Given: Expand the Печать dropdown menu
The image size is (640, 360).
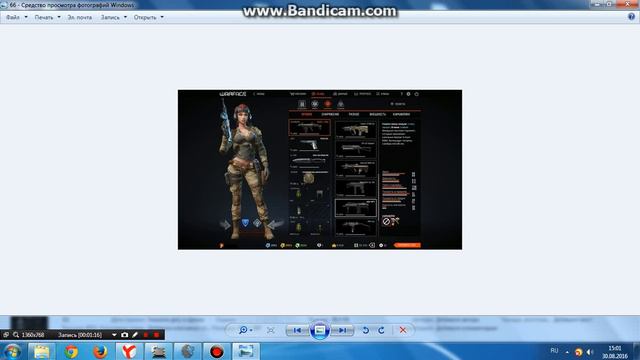Looking at the screenshot, I should 47,18.
